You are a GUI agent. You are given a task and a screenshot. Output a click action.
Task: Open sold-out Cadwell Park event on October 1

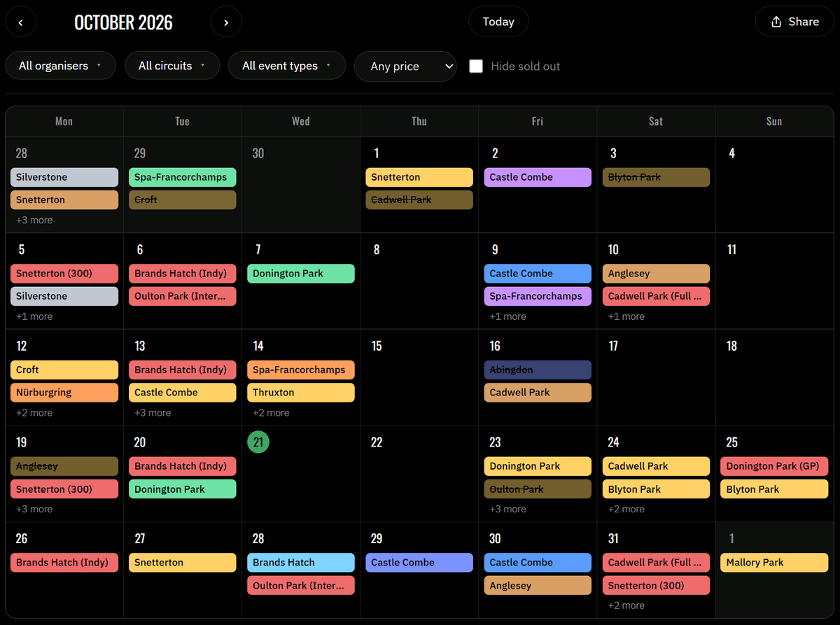point(419,199)
